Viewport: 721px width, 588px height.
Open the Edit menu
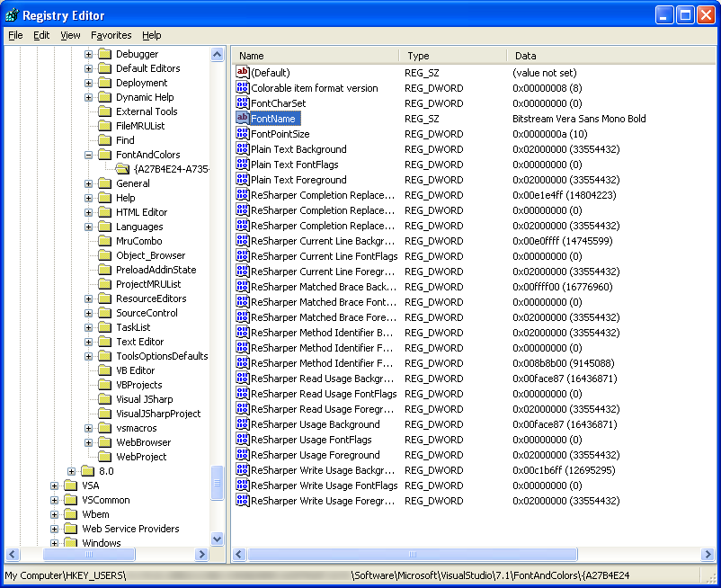tap(41, 35)
